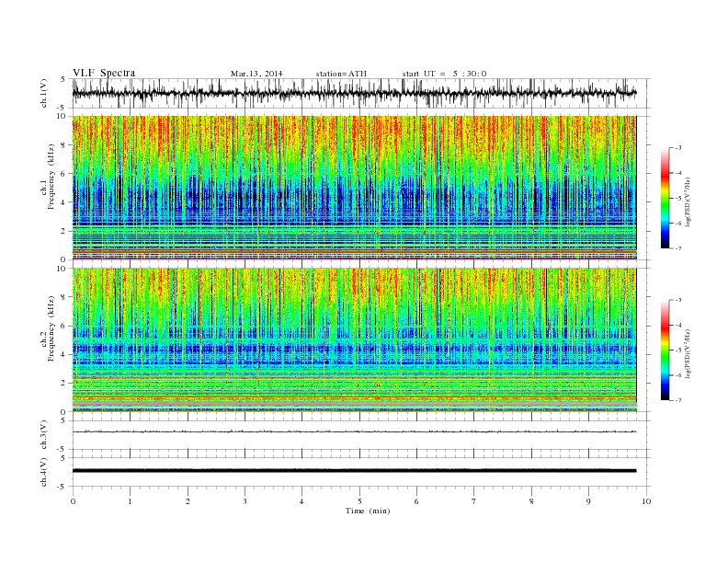The image size is (728, 563).
Task: Click time-axis tick label "3"
Action: click(x=245, y=501)
